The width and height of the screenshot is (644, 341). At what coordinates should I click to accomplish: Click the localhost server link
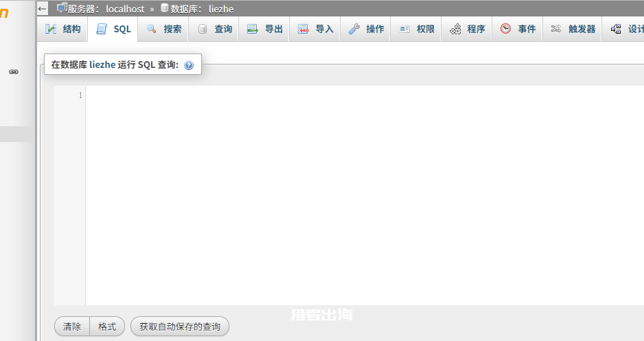pos(125,9)
